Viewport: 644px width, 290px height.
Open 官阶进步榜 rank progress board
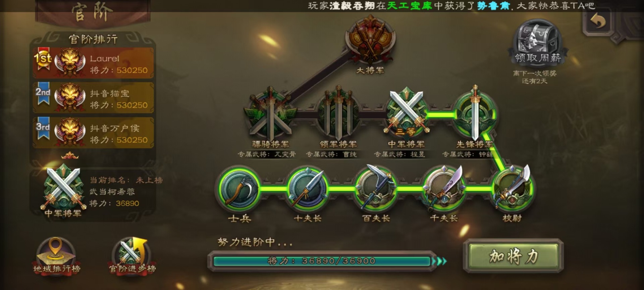pyautogui.click(x=132, y=255)
